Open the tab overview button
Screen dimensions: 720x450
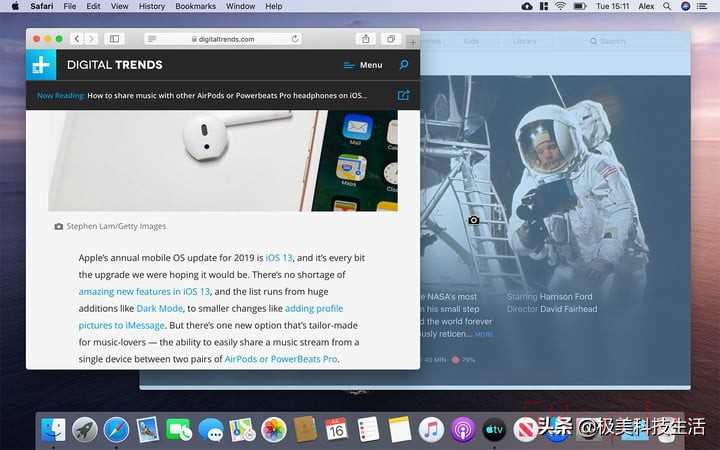pos(391,39)
